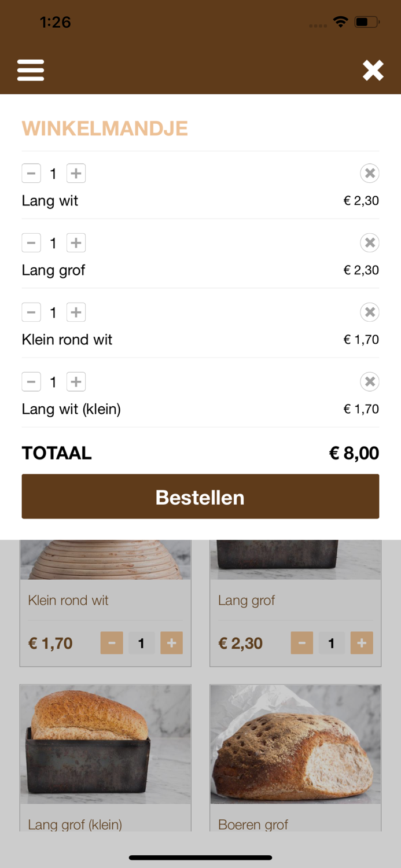
Task: Remove Lang grof from the cart
Action: coord(369,242)
